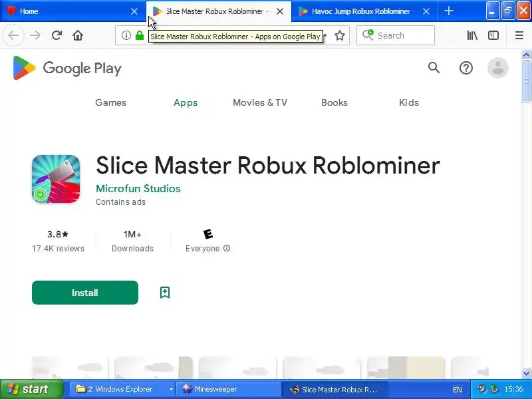Switch to Minesweeper in taskbar

pos(228,389)
